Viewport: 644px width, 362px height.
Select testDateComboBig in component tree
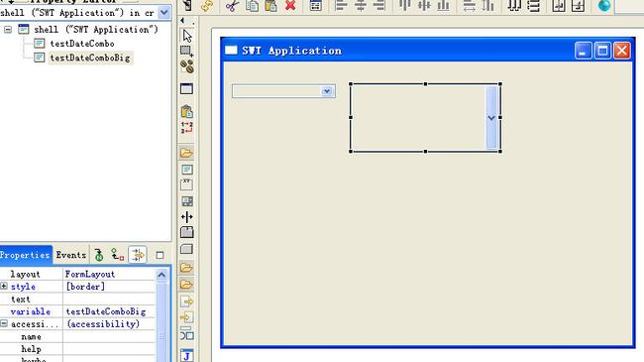(90, 58)
